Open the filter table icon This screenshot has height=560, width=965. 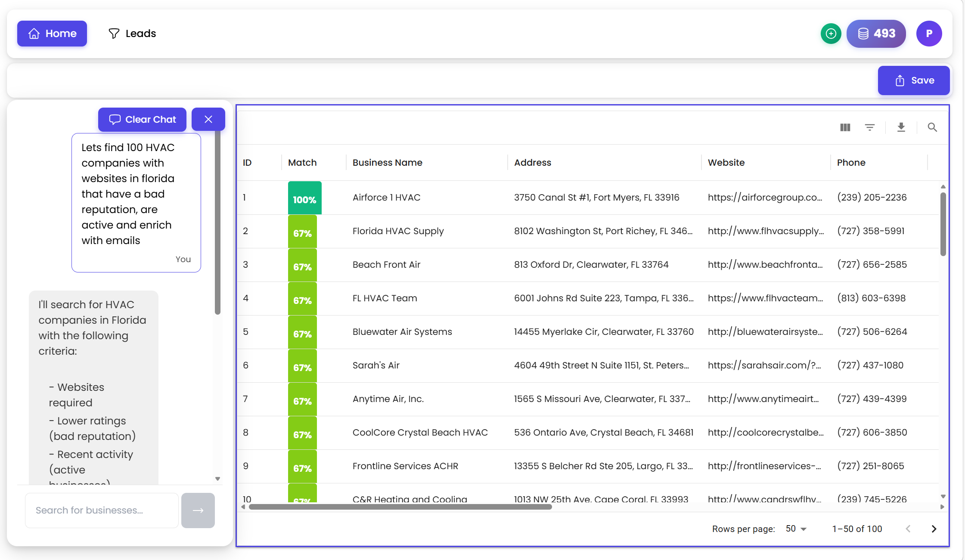[869, 127]
